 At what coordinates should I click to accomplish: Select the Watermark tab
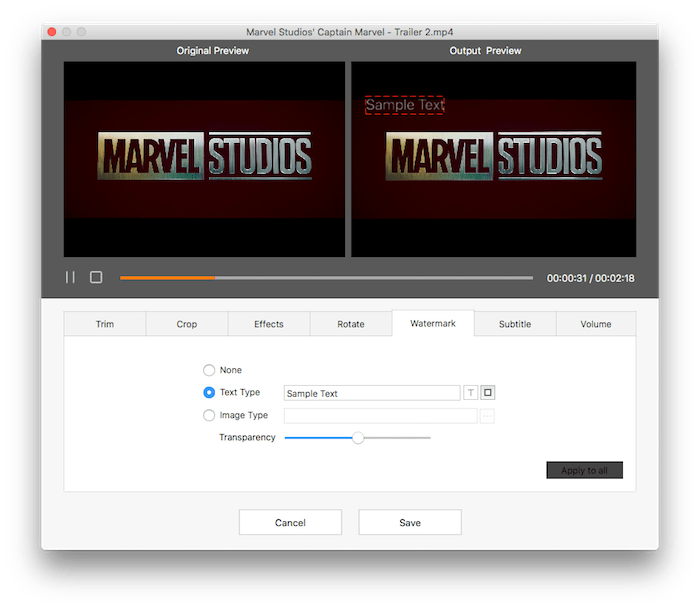tap(433, 323)
